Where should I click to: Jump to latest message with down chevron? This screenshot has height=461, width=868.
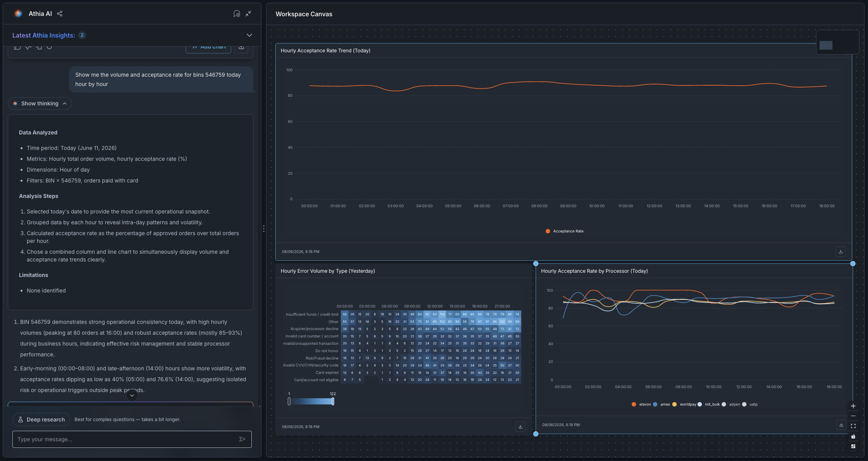click(132, 396)
